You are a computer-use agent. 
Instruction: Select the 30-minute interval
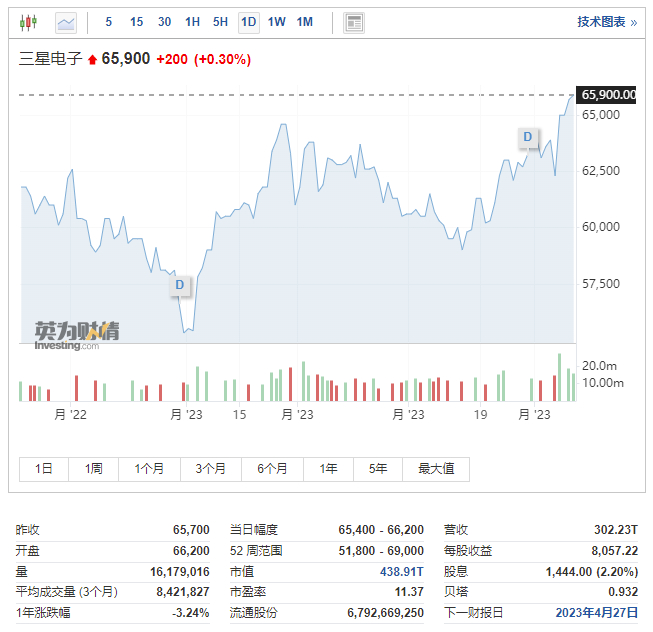pyautogui.click(x=164, y=21)
